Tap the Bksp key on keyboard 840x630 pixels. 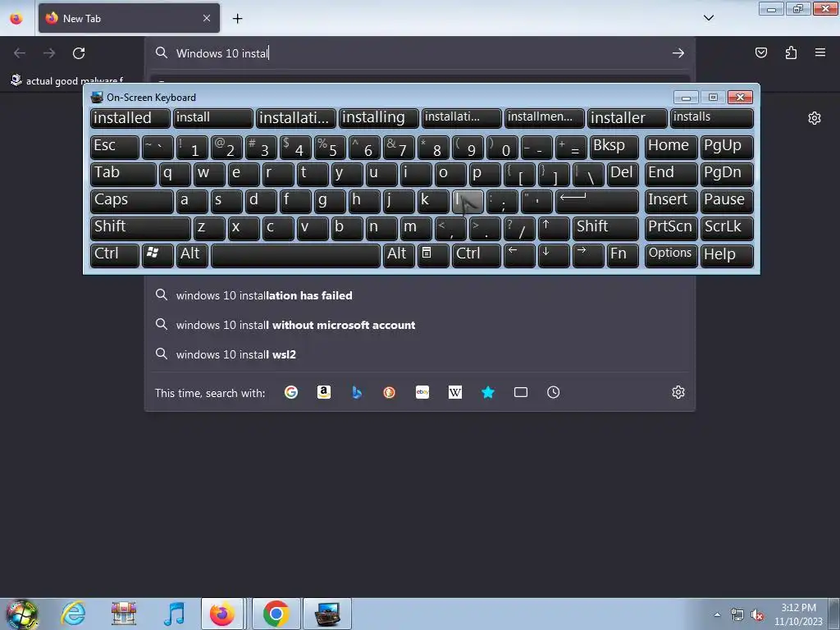point(614,146)
